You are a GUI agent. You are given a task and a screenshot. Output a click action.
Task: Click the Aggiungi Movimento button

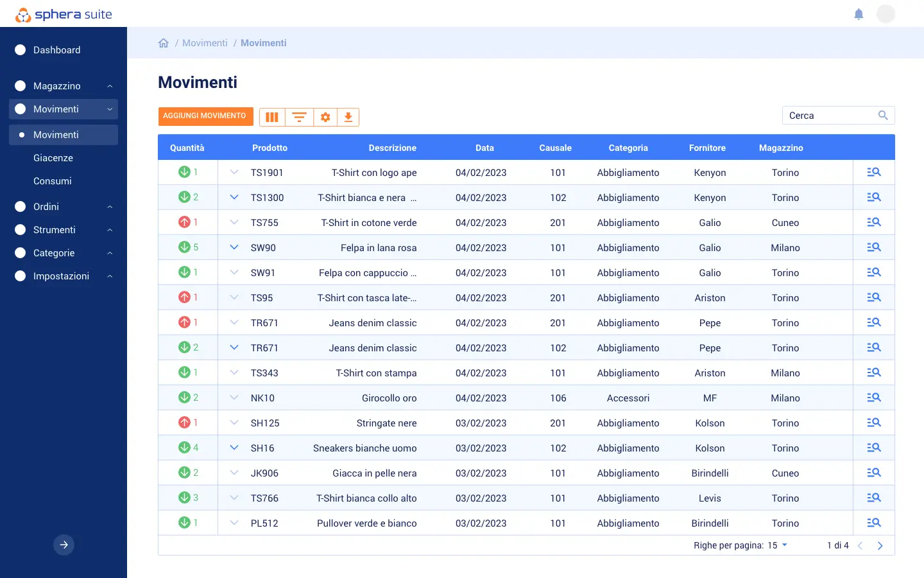[x=205, y=116]
